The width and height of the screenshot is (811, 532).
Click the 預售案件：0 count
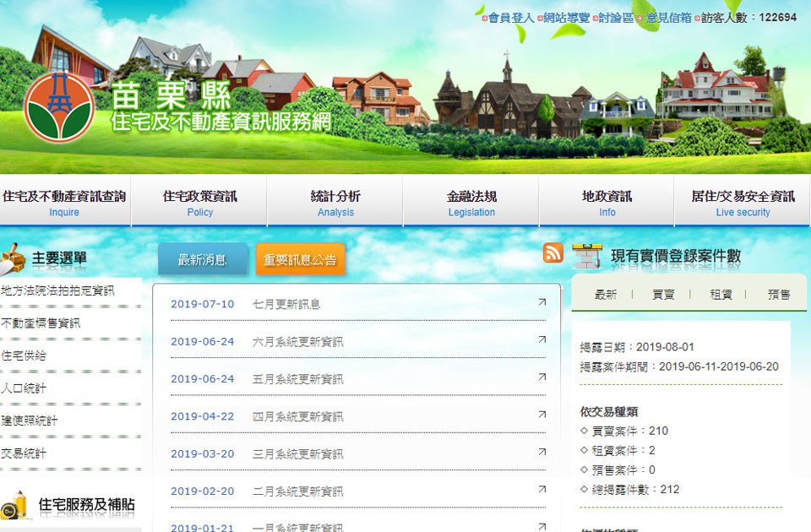(x=623, y=470)
